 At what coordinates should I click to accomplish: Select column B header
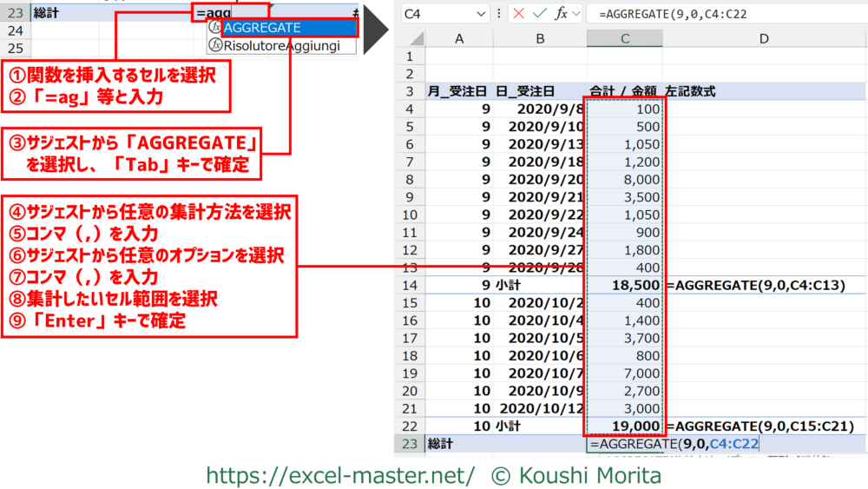coord(540,38)
